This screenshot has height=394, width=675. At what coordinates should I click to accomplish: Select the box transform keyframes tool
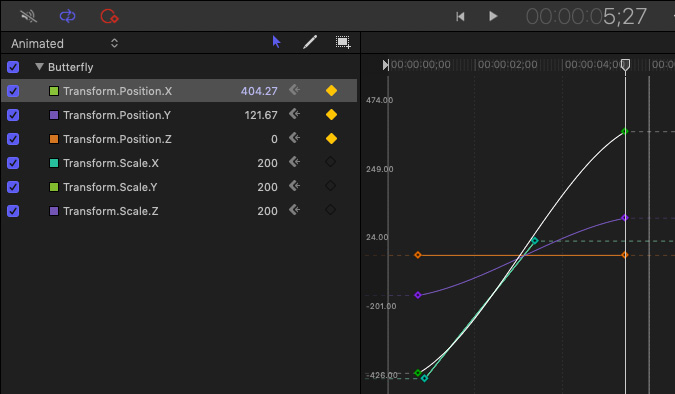[x=343, y=42]
